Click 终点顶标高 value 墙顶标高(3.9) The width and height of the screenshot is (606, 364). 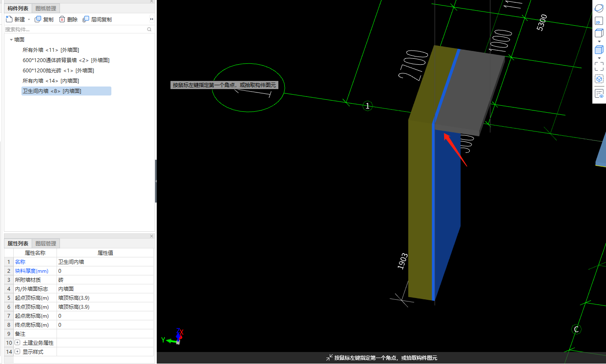click(x=105, y=307)
